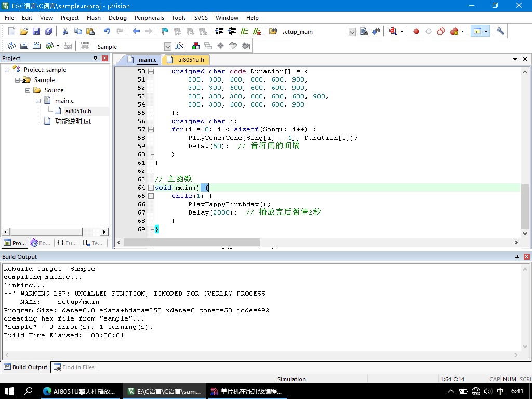Uncomment the selected lines
The width and height of the screenshot is (532, 399).
pyautogui.click(x=257, y=31)
